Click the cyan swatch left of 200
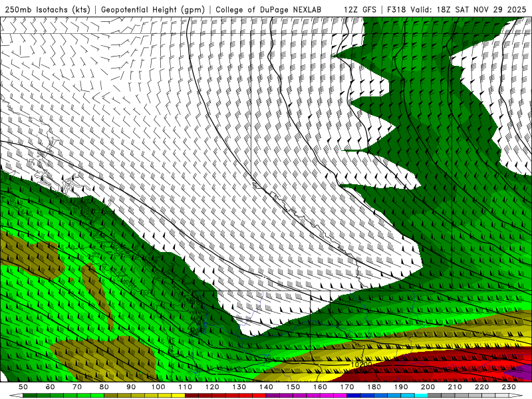The width and height of the screenshot is (532, 399). pyautogui.click(x=421, y=396)
